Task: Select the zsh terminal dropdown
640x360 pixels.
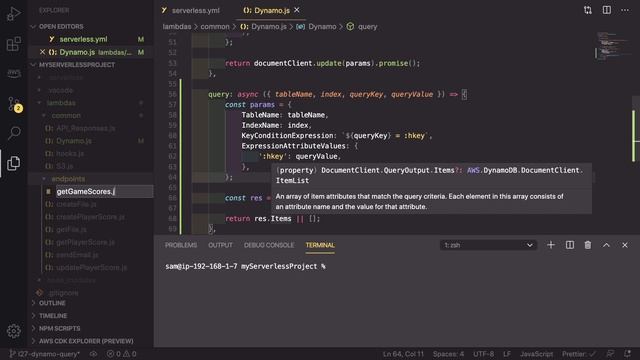Action: click(x=488, y=245)
